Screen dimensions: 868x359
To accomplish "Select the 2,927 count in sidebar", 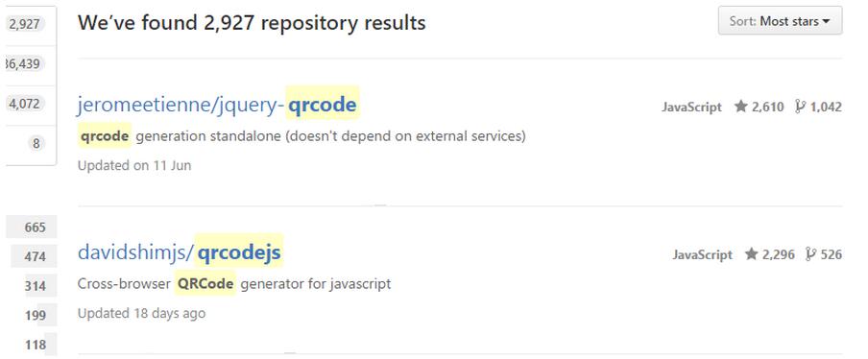I will coord(24,24).
